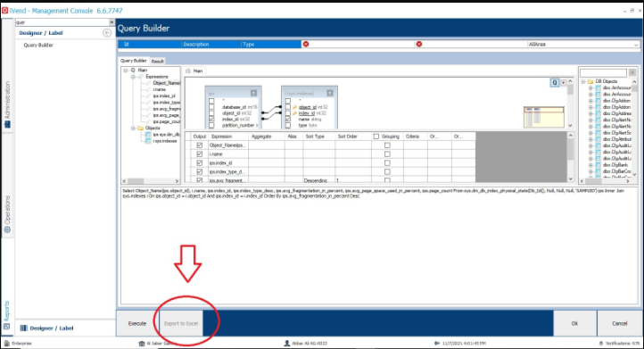The width and height of the screenshot is (644, 349).
Task: Click the Export to Excel button
Action: [181, 323]
